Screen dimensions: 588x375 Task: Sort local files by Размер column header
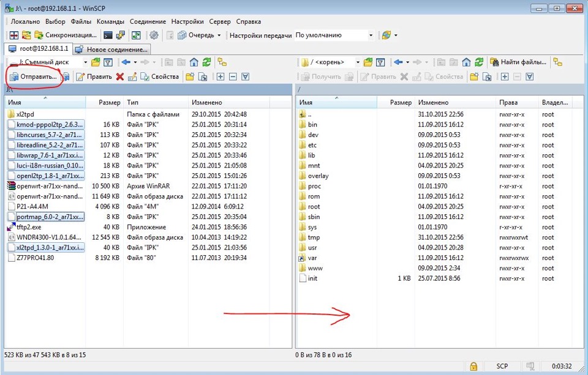105,102
